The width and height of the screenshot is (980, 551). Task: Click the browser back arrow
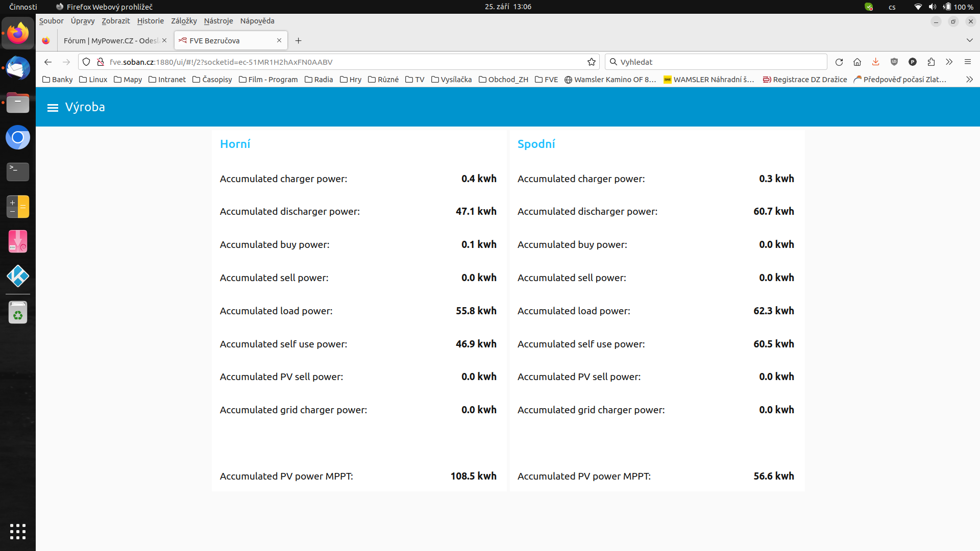48,62
